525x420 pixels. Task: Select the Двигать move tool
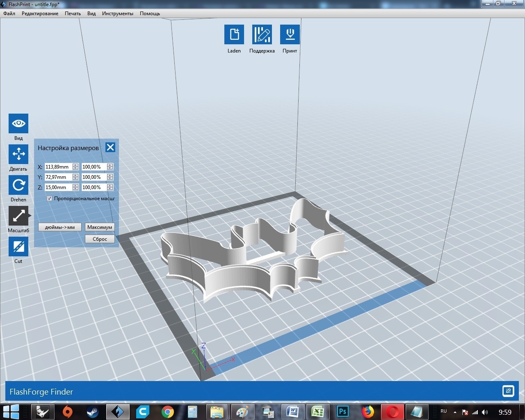click(x=18, y=154)
